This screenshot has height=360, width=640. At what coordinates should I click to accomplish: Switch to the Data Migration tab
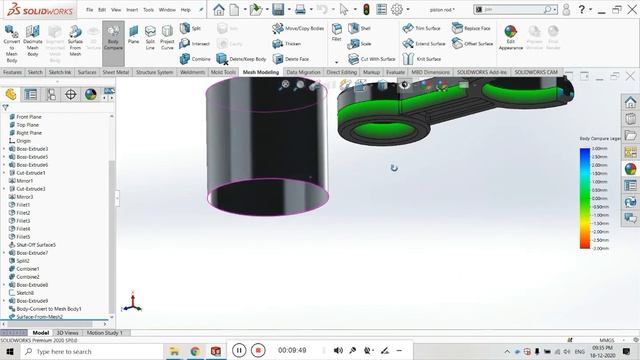click(x=303, y=72)
